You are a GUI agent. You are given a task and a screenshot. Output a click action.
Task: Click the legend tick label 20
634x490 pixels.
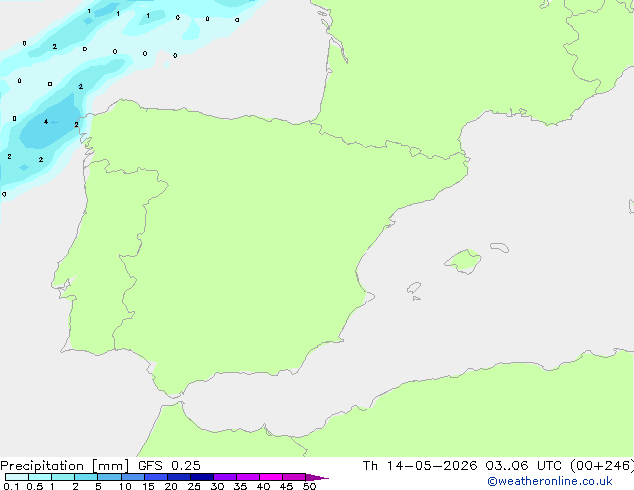(171, 486)
